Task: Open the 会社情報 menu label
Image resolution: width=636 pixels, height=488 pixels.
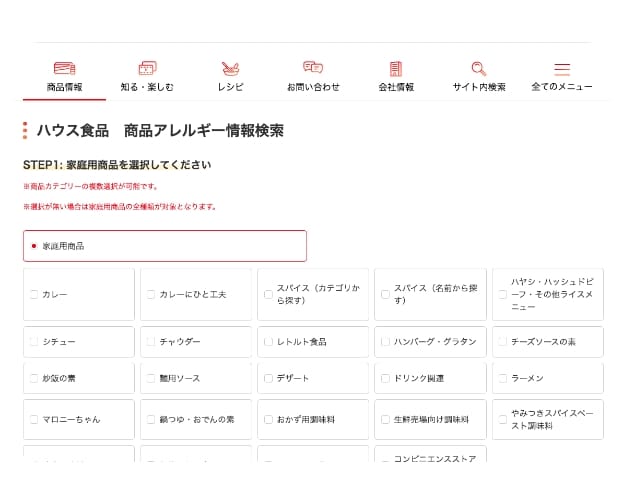Action: click(396, 87)
